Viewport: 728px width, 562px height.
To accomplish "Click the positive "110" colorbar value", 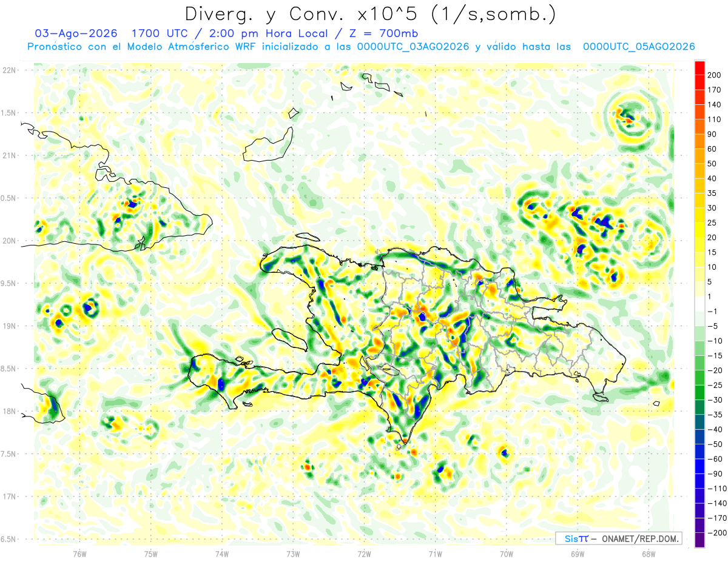I will (715, 119).
